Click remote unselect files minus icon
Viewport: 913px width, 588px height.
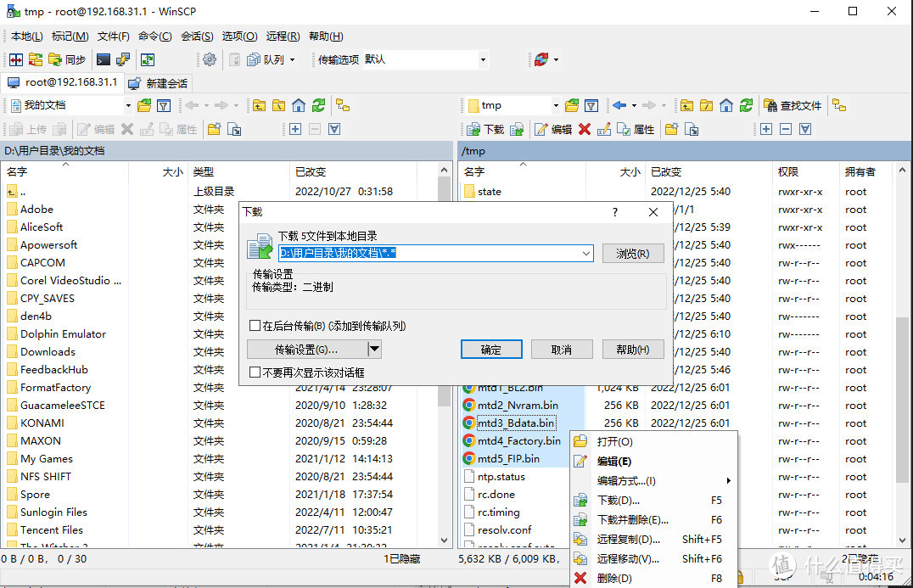786,129
